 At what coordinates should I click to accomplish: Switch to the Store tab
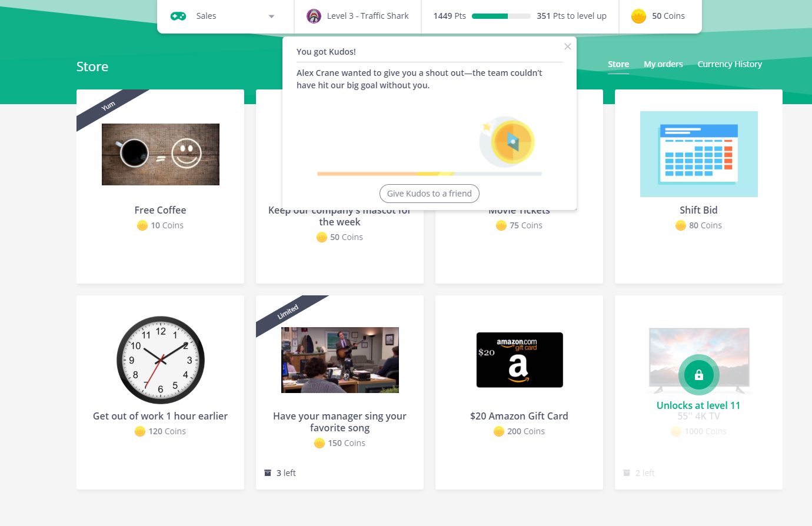coord(618,64)
